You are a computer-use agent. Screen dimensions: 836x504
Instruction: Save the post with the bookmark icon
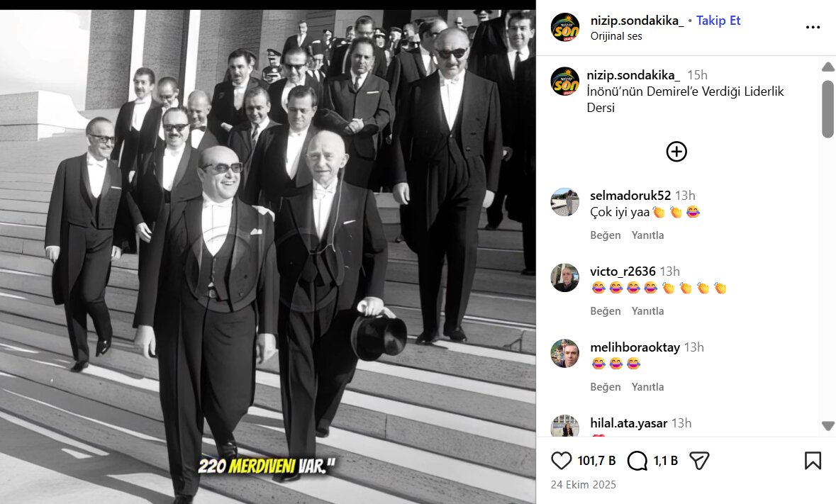[813, 461]
